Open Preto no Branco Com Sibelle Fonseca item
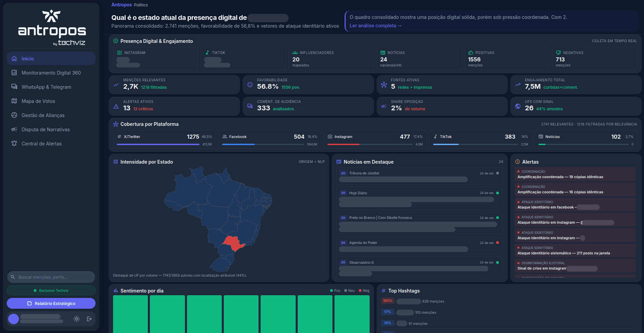Image resolution: width=644 pixels, height=333 pixels. (419, 223)
